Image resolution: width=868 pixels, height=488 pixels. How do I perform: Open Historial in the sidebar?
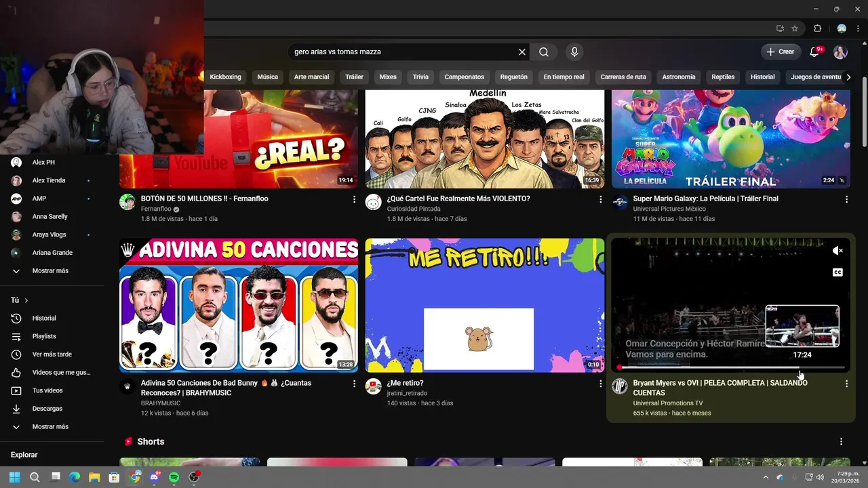[x=52, y=319]
